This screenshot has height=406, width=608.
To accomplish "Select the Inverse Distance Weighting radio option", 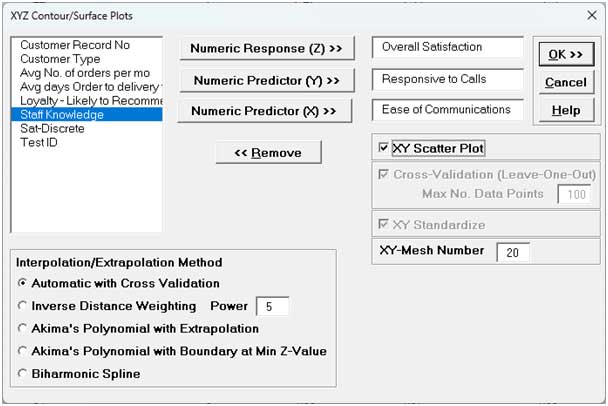I will [x=22, y=306].
